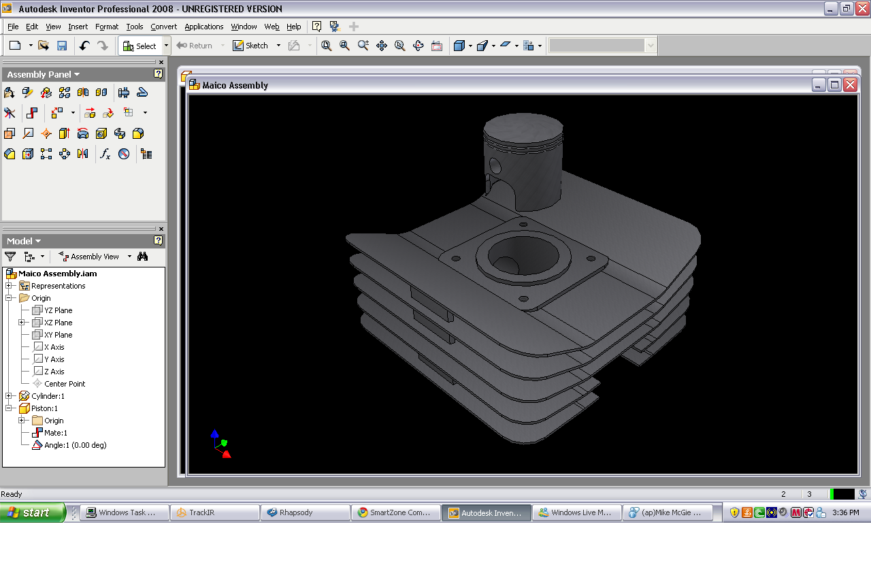Expand the Representations node

(9, 286)
